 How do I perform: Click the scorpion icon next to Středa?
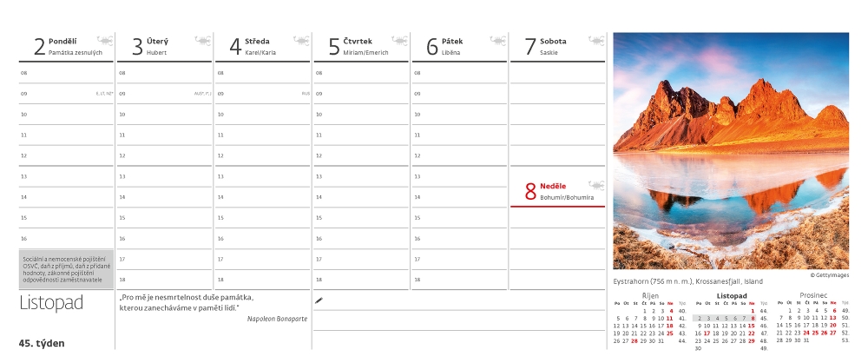(x=302, y=40)
